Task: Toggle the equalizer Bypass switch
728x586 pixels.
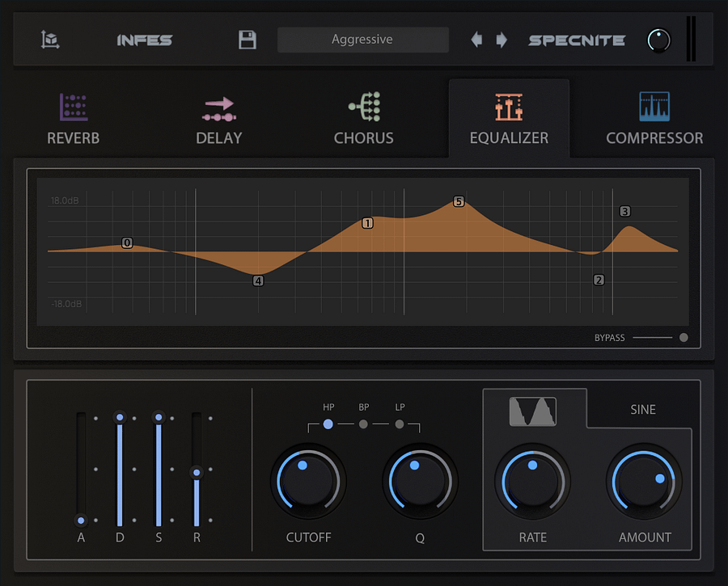Action: click(684, 337)
